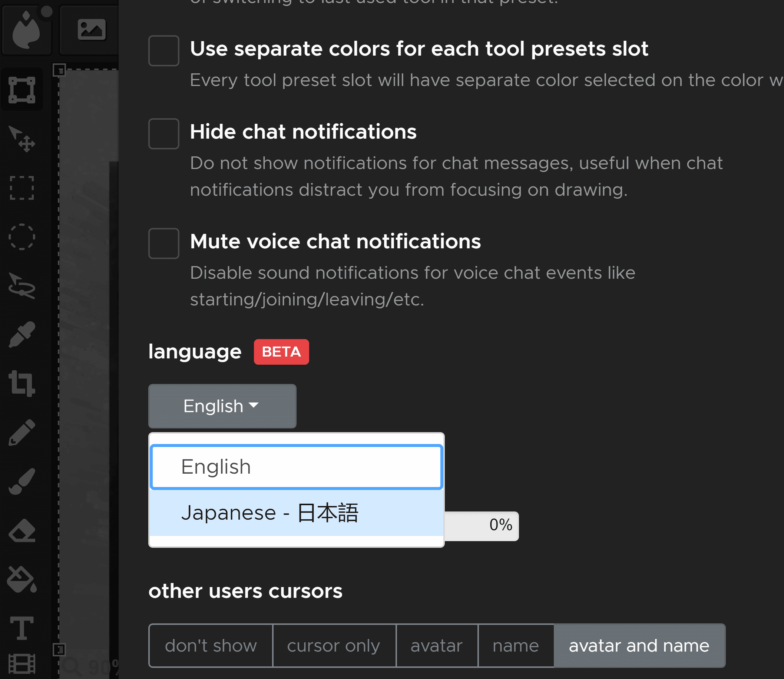Pick the Eyedropper tool

22,335
